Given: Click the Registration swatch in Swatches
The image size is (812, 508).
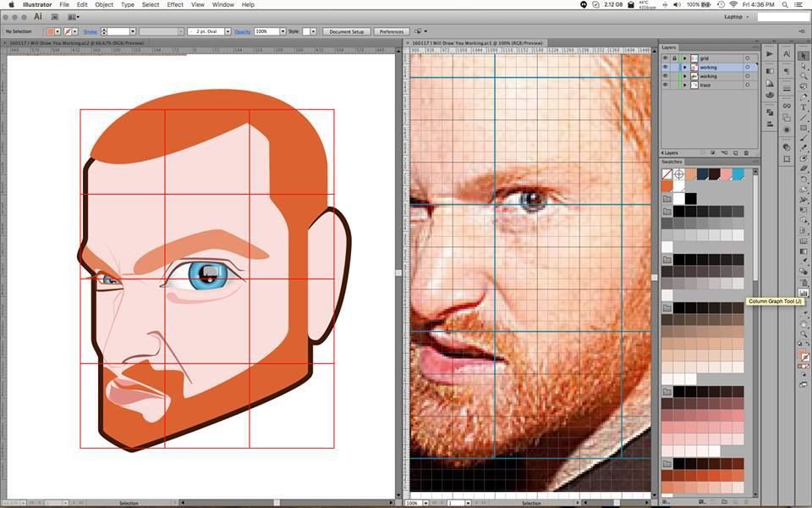Looking at the screenshot, I should (679, 174).
